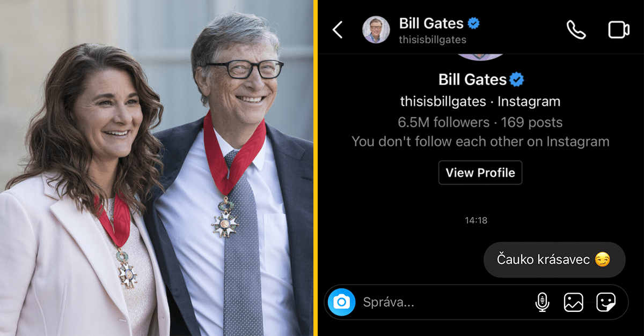The height and width of the screenshot is (336, 644).
Task: Click the verified badge beside the large profile name
Action: (x=517, y=80)
